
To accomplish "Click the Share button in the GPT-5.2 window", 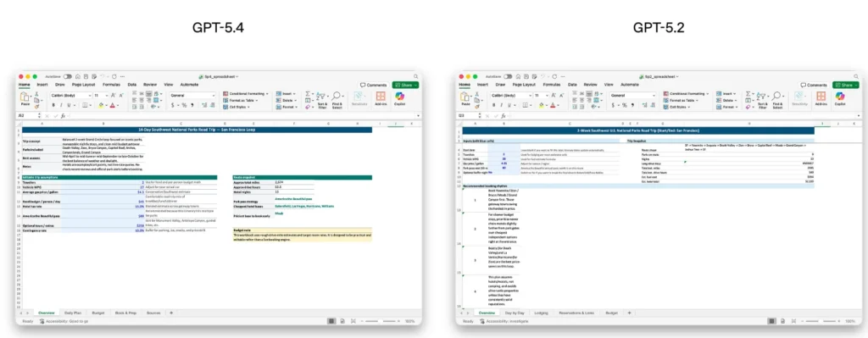I will tap(847, 86).
